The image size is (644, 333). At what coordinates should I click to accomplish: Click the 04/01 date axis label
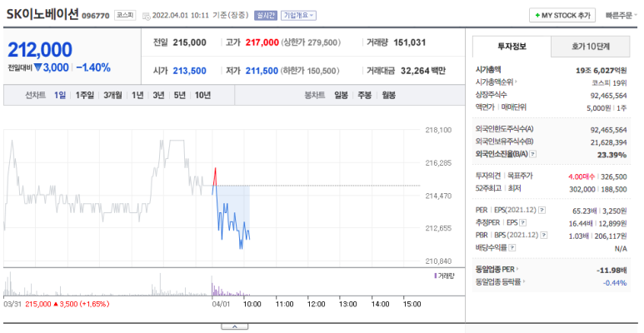(x=221, y=304)
